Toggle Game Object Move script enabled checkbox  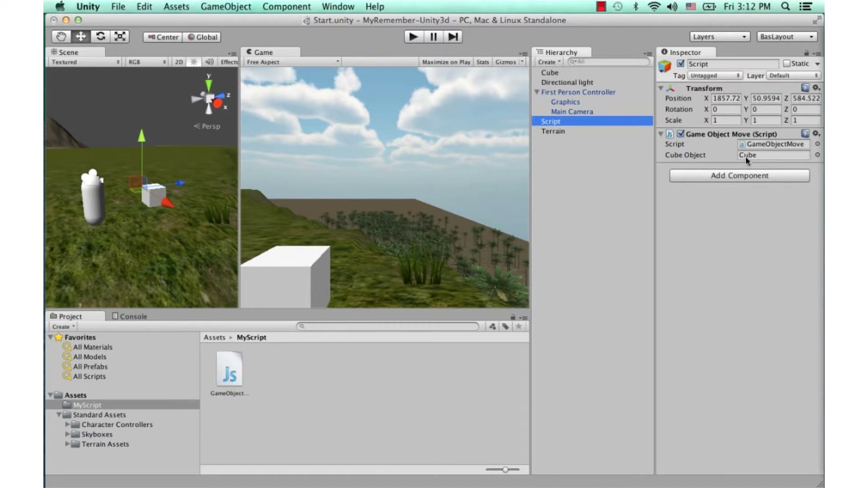pyautogui.click(x=680, y=134)
